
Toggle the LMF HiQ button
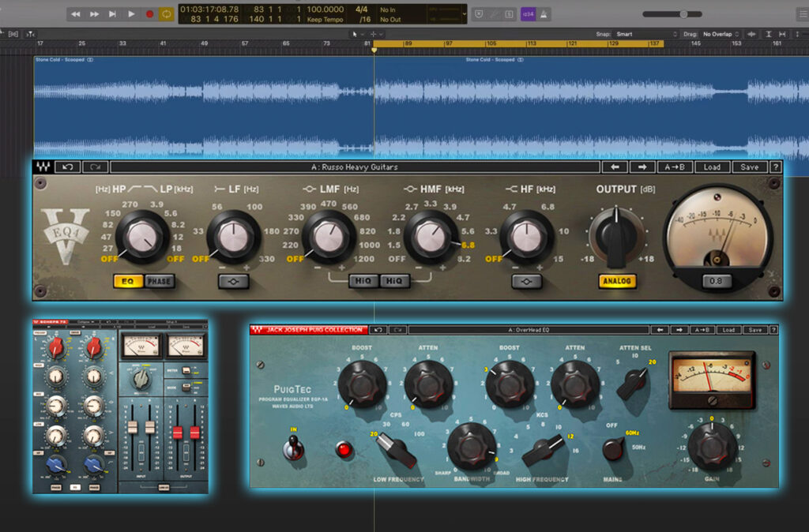pyautogui.click(x=363, y=281)
